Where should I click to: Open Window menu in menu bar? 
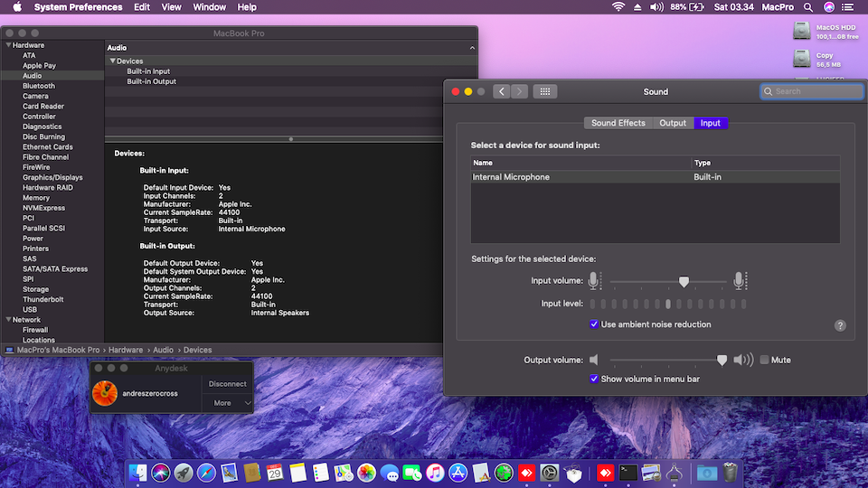click(x=209, y=7)
